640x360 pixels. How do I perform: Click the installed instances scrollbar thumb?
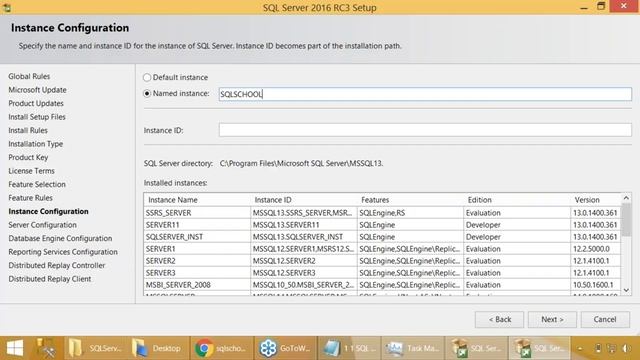(626, 219)
